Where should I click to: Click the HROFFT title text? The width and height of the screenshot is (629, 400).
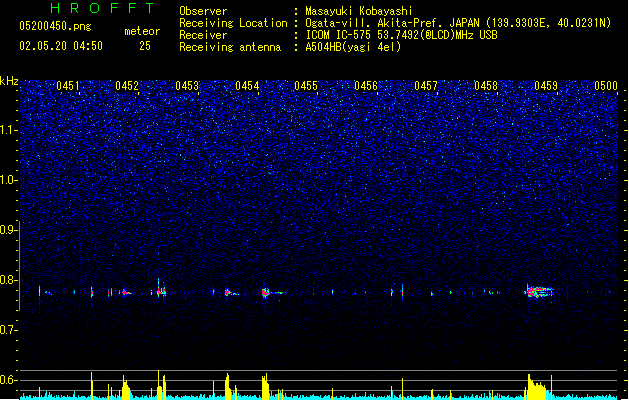point(103,8)
